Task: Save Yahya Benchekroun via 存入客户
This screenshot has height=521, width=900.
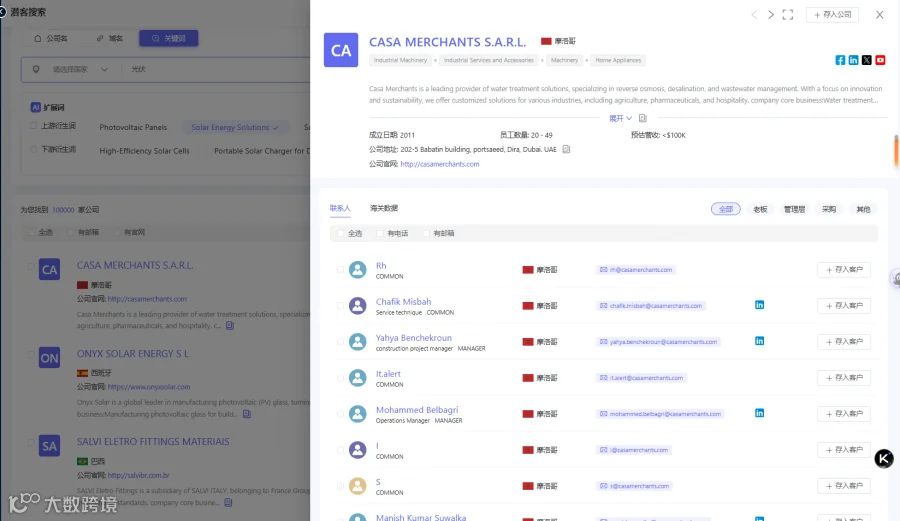Action: pos(844,342)
